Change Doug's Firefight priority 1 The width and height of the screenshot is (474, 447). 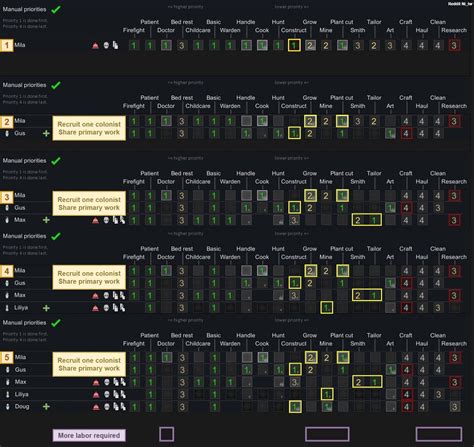pos(134,407)
